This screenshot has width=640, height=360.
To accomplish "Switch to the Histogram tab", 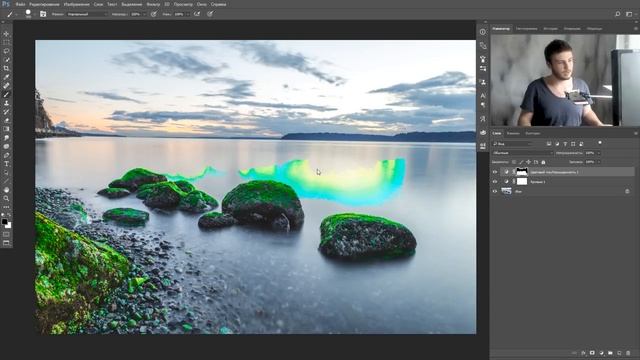I will pyautogui.click(x=526, y=29).
